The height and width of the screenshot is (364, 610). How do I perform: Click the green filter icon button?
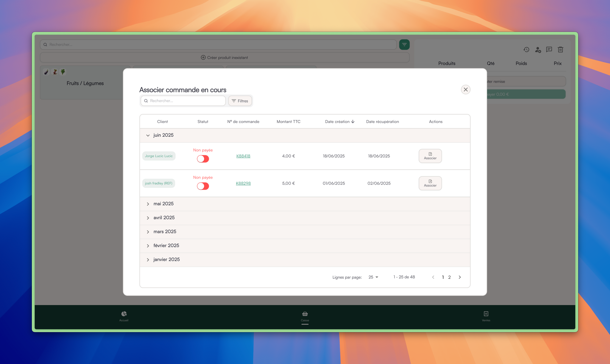point(404,45)
